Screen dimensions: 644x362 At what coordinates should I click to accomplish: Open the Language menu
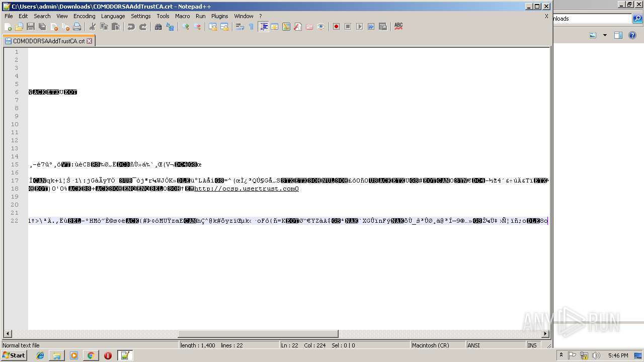[x=113, y=16]
